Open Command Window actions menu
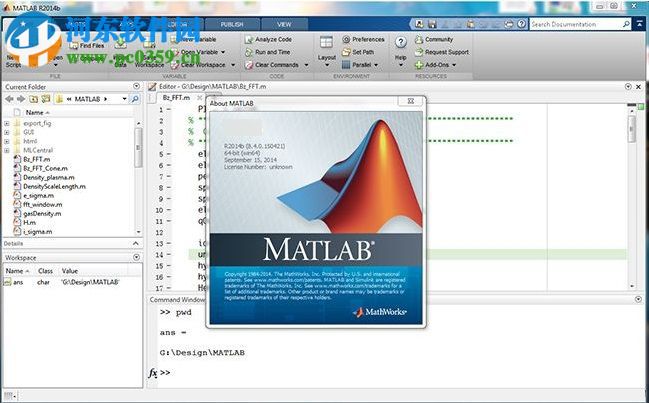 [638, 299]
